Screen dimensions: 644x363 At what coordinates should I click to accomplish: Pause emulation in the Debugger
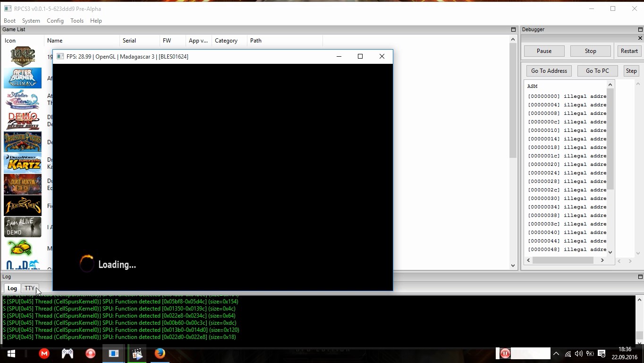coord(544,51)
